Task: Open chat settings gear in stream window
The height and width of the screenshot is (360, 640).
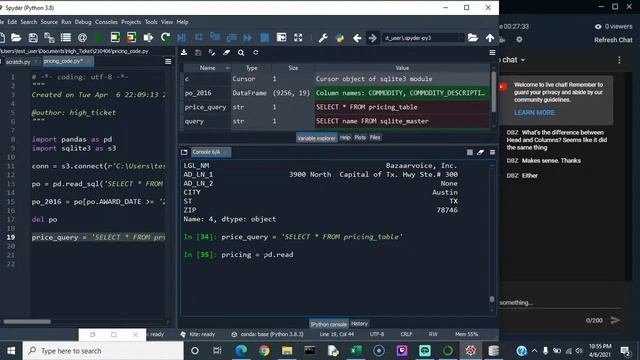Action: (519, 40)
